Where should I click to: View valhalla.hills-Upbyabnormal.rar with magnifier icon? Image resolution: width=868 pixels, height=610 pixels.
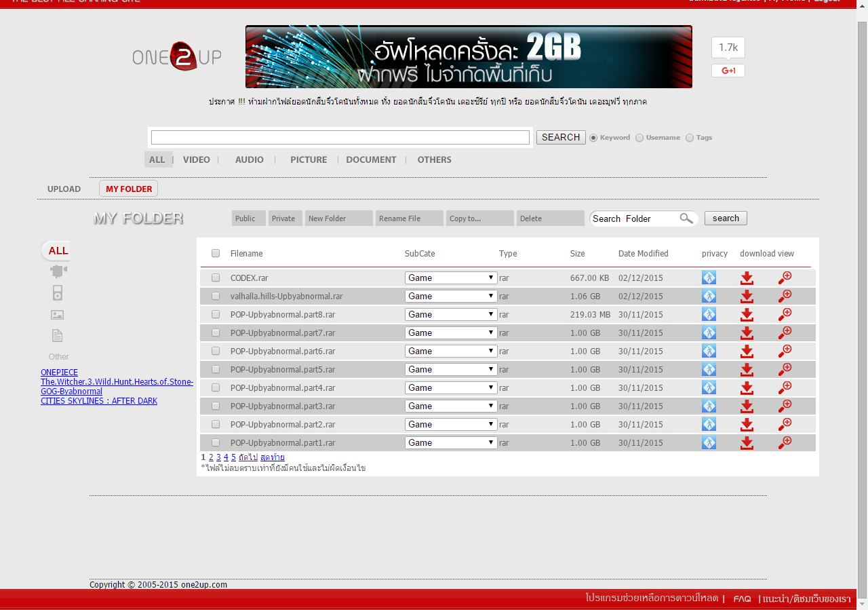(785, 296)
